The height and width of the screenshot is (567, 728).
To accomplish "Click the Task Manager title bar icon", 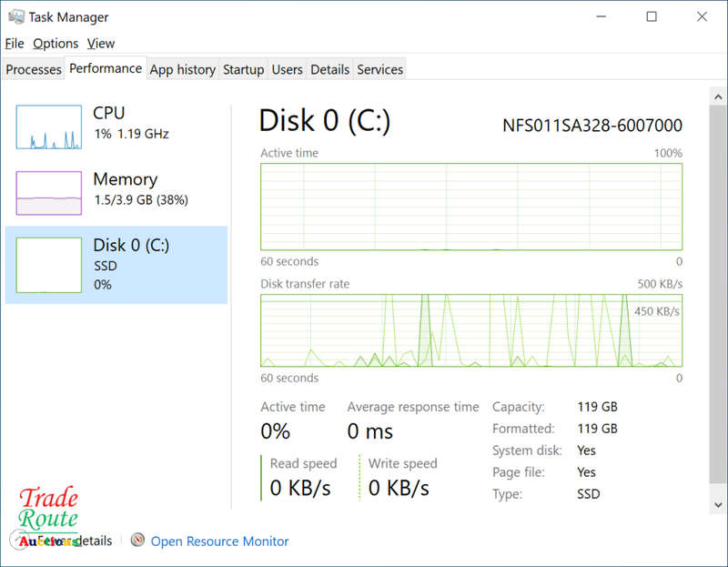I will 16,16.
